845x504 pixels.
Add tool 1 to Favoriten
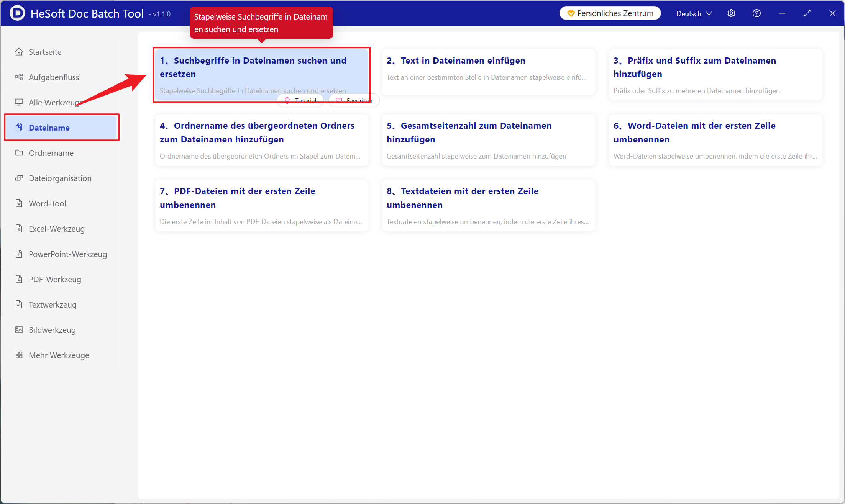click(x=354, y=100)
